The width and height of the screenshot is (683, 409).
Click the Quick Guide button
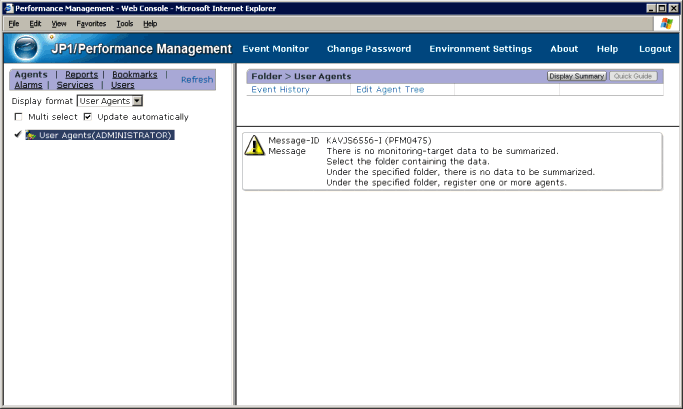tap(633, 76)
